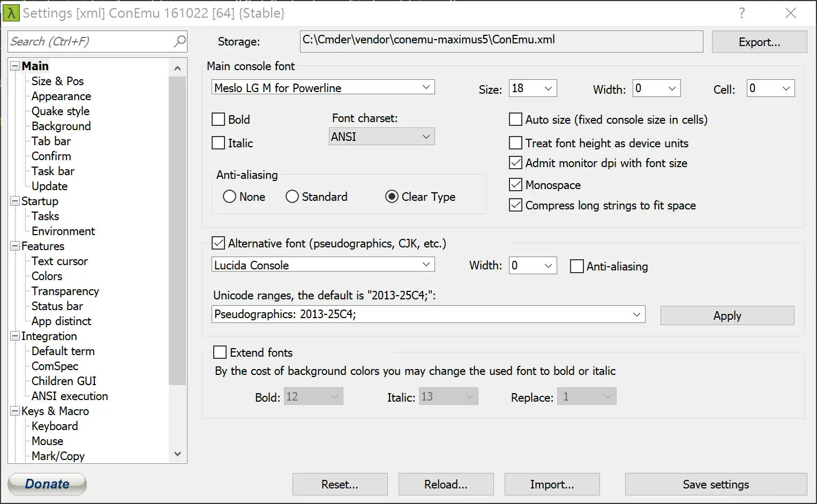Viewport: 817px width, 504px height.
Task: Check the Extend fonts option
Action: 220,352
